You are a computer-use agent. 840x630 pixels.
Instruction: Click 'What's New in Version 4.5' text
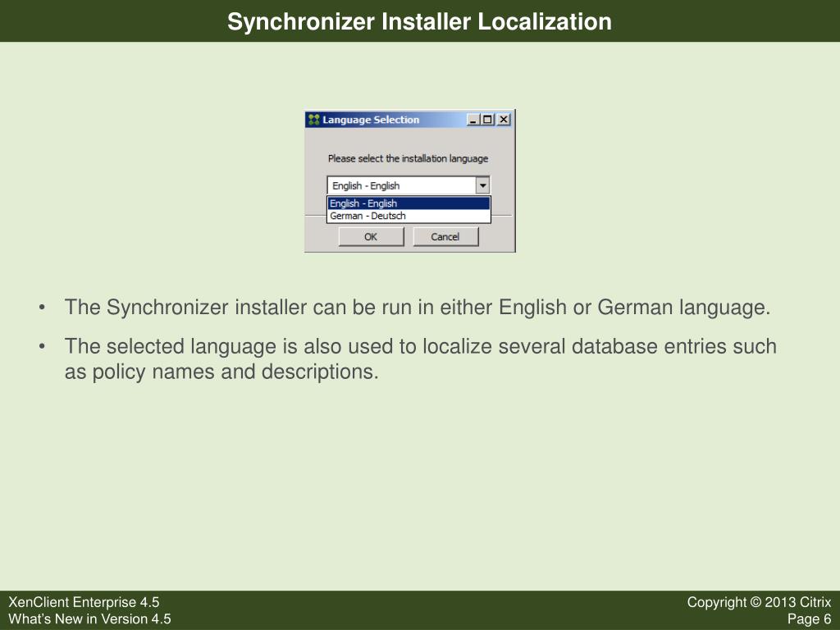tap(89, 619)
